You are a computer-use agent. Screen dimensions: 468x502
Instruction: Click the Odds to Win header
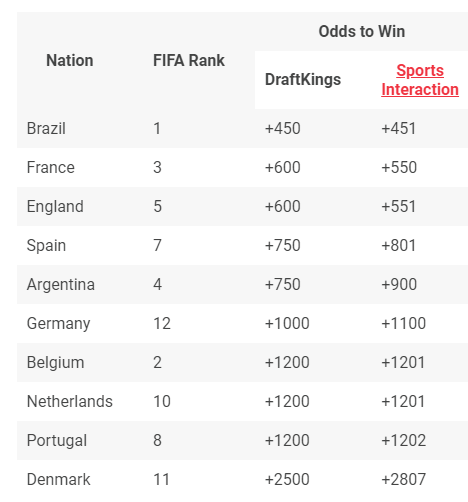pyautogui.click(x=362, y=32)
